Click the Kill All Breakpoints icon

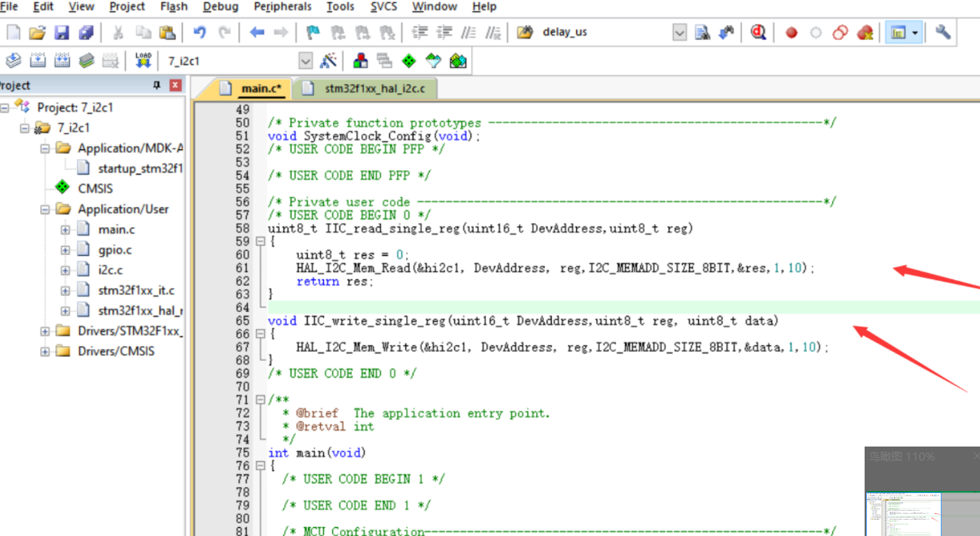point(866,32)
